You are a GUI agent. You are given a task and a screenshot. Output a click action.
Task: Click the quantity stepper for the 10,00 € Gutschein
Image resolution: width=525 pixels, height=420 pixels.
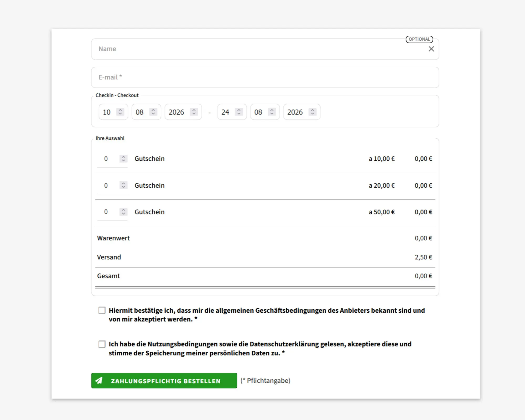pyautogui.click(x=123, y=159)
